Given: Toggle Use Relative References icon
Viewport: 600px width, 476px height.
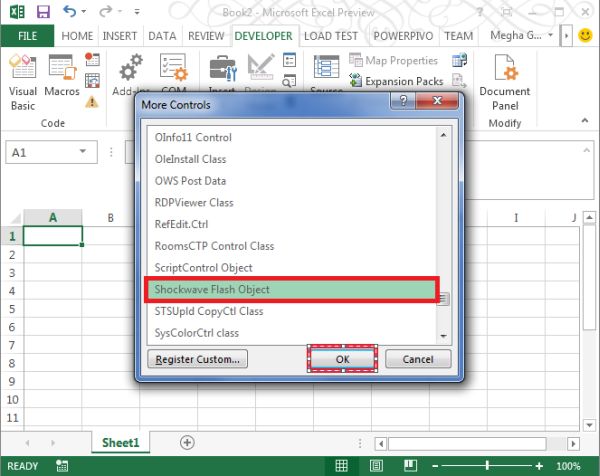Looking at the screenshot, I should 92,81.
